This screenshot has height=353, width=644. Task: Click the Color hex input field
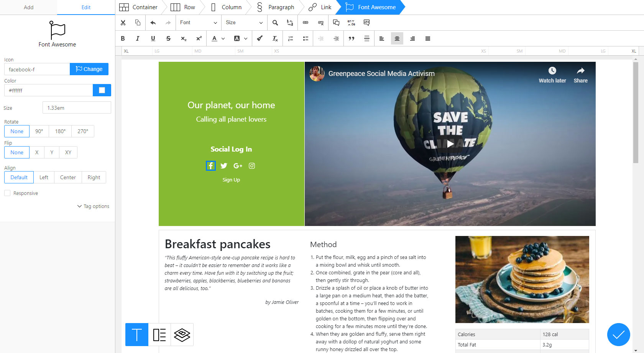pos(48,90)
